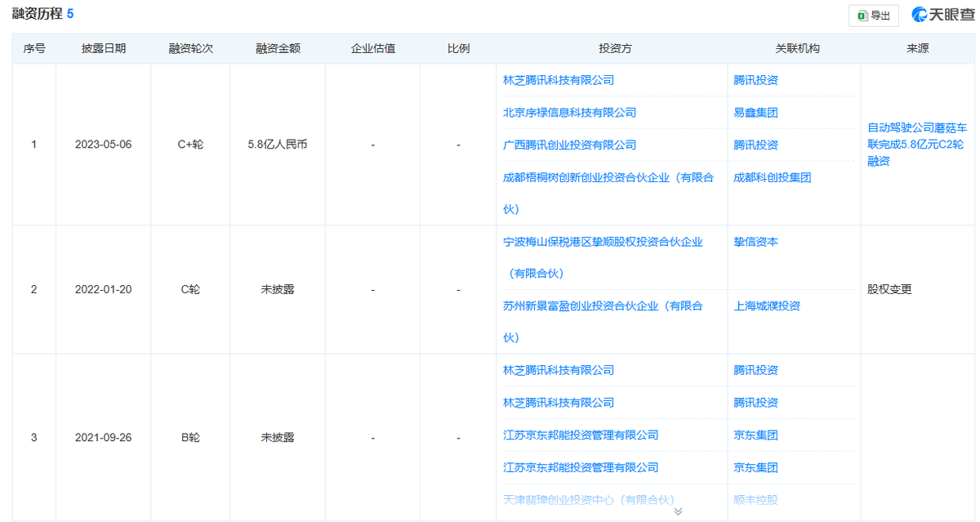Select the date cell 2021-09-26
Screen dimensions: 980x522
coord(103,438)
